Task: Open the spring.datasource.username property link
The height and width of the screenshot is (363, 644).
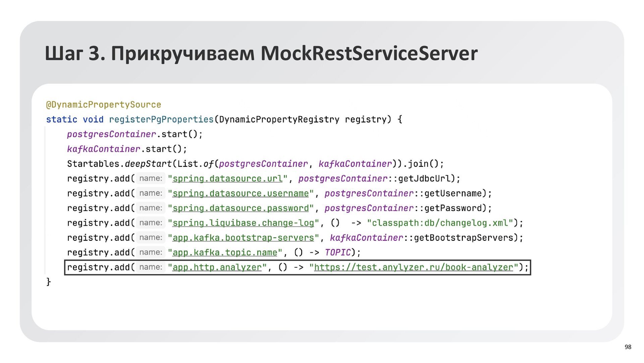Action: (240, 193)
